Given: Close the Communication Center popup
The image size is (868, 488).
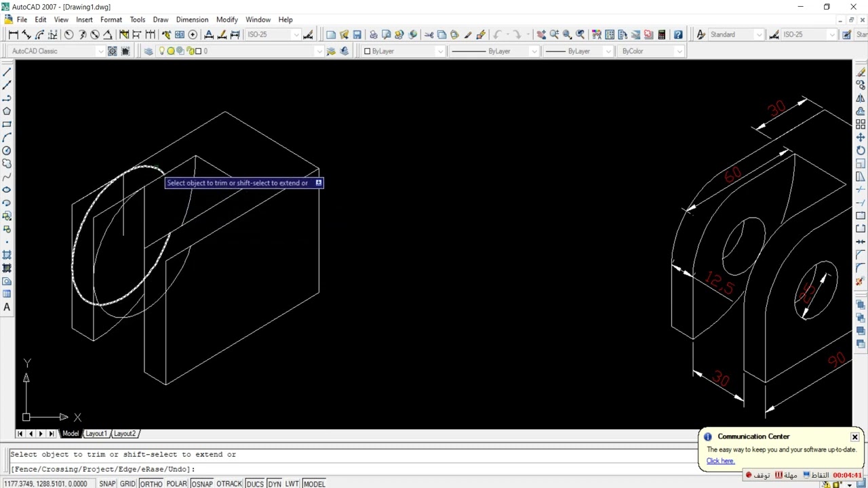Looking at the screenshot, I should 854,436.
